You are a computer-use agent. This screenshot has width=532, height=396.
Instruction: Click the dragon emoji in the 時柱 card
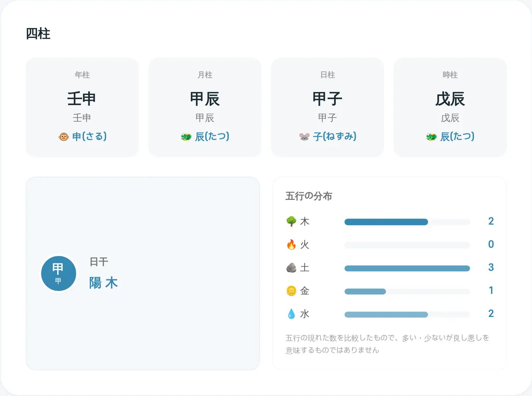tap(431, 137)
